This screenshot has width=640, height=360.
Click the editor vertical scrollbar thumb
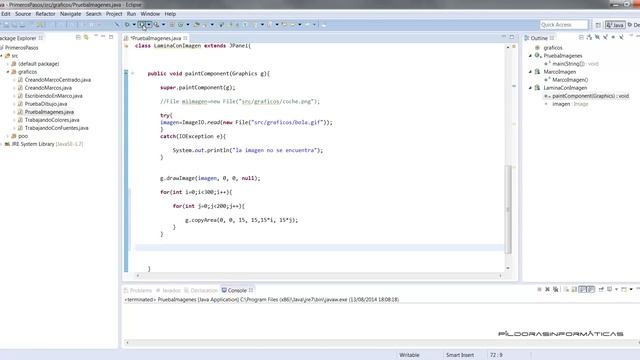tap(508, 209)
